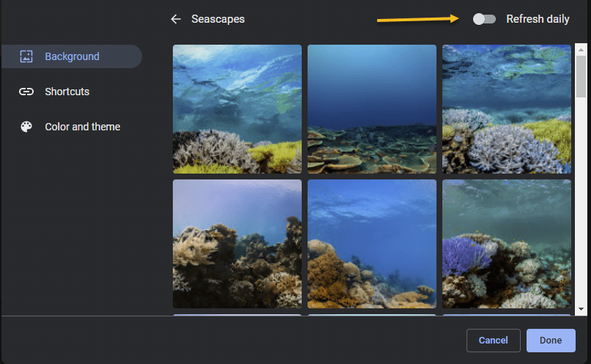Choose the brown reef thumbnail with hazy water
The height and width of the screenshot is (364, 591).
point(237,244)
